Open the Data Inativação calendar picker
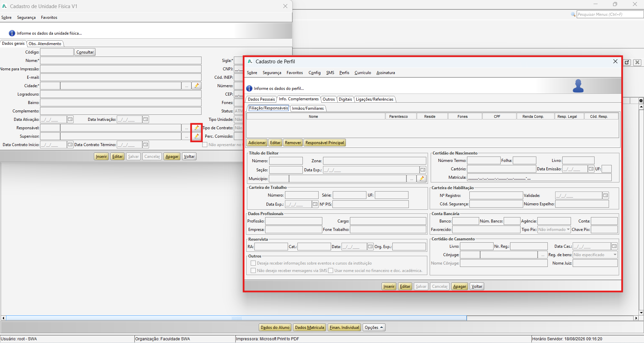This screenshot has width=644, height=343. [x=145, y=119]
